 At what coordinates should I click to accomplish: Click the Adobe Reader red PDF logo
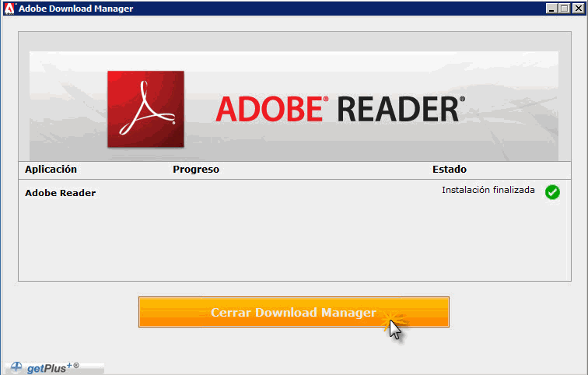click(x=146, y=109)
